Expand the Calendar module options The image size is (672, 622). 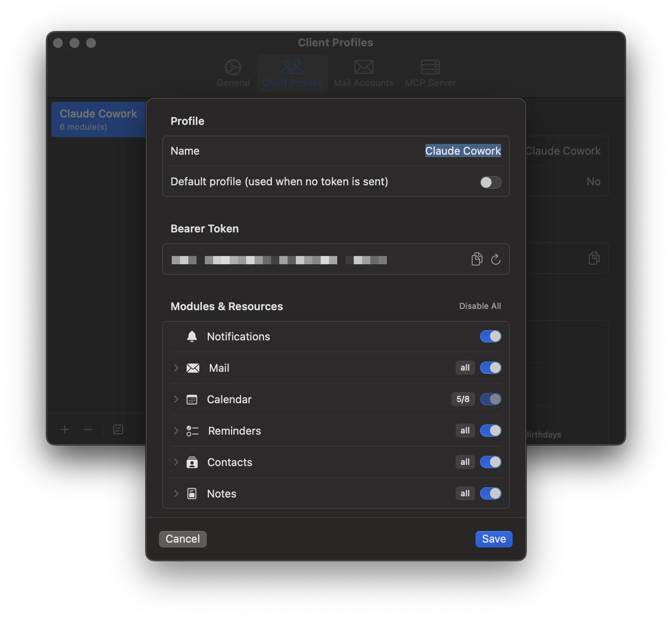tap(176, 399)
